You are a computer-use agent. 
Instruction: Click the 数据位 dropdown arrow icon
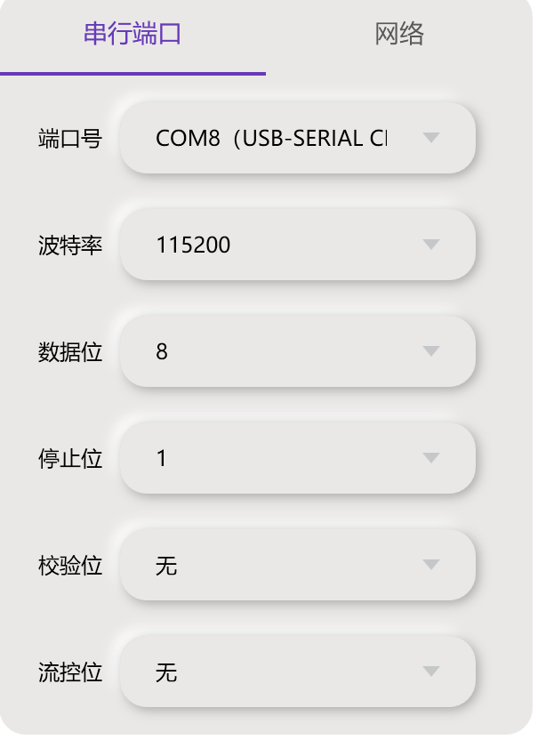coord(431,350)
